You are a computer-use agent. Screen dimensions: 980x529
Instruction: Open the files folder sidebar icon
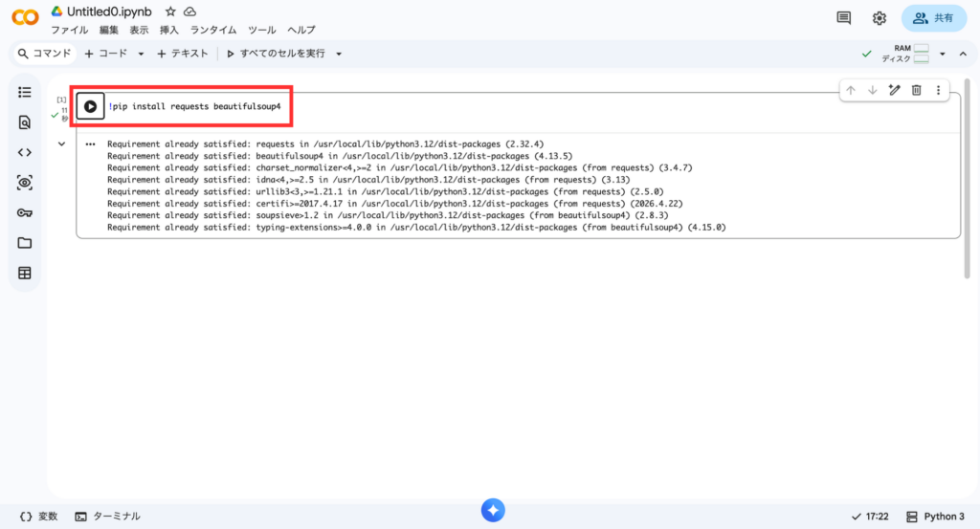tap(24, 243)
